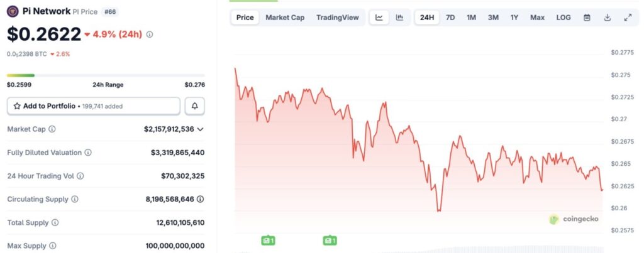Select the line chart view icon
The width and height of the screenshot is (644, 253).
[379, 18]
